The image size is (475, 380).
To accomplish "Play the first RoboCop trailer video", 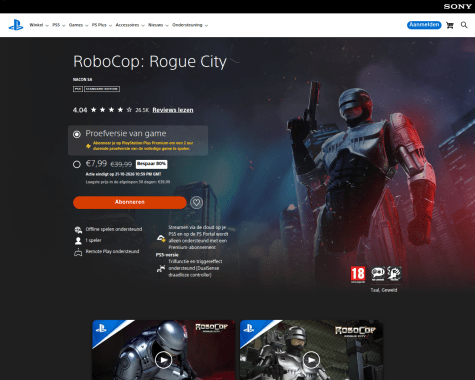I will [x=163, y=360].
